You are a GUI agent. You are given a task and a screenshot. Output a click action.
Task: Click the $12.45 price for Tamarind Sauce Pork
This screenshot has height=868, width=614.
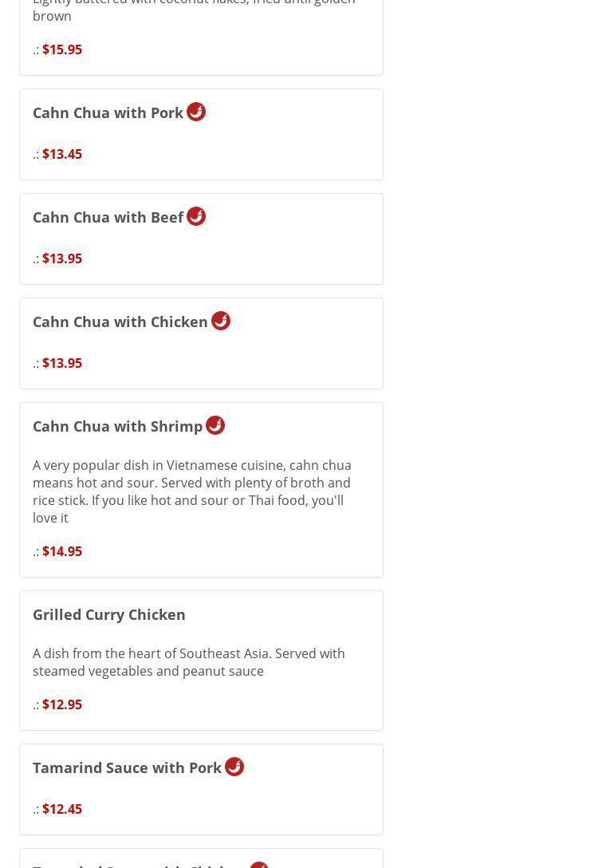point(61,809)
